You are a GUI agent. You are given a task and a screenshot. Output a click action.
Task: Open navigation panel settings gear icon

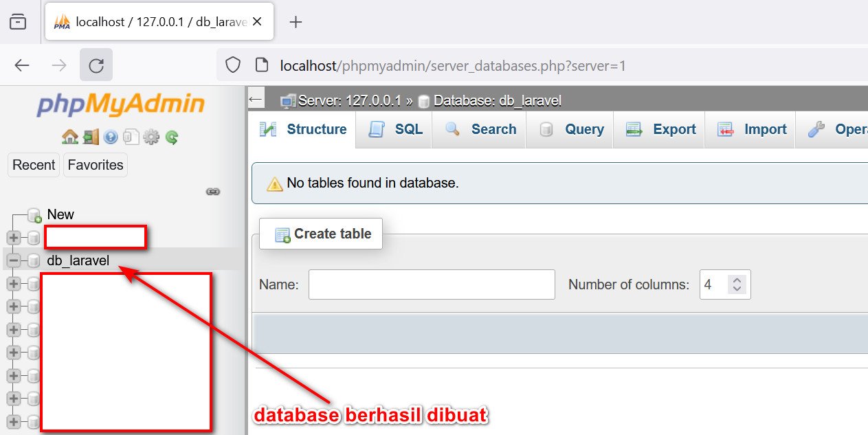(x=151, y=137)
